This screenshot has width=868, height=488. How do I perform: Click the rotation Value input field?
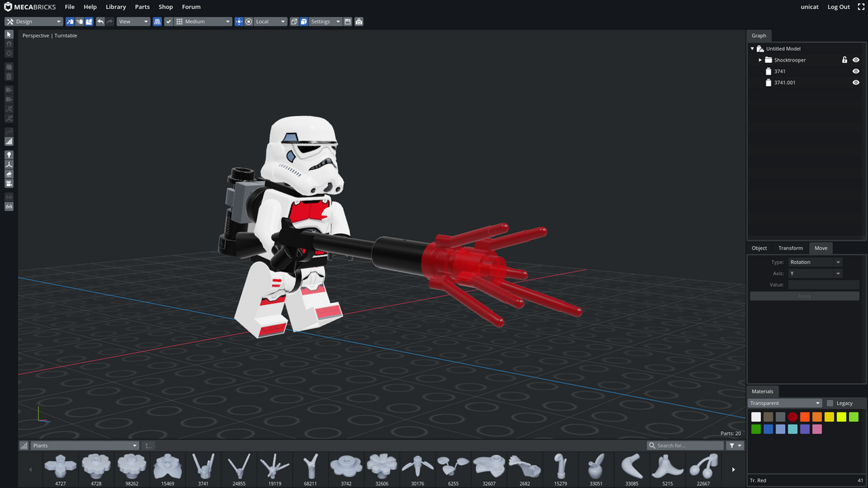click(823, 285)
